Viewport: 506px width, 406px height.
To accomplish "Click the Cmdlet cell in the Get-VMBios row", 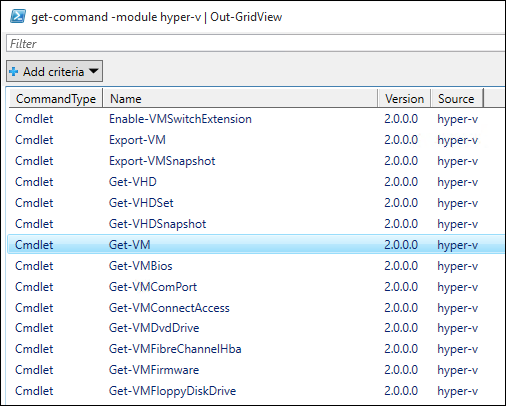I will point(34,266).
